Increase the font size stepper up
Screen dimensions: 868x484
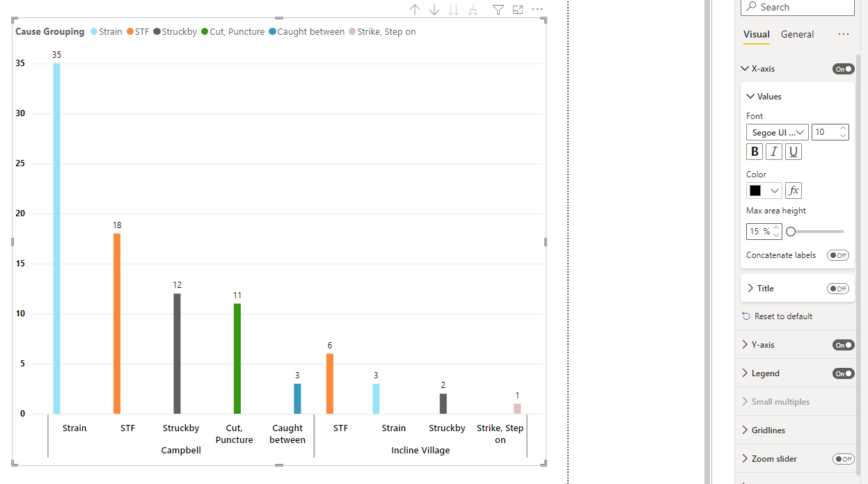point(844,128)
